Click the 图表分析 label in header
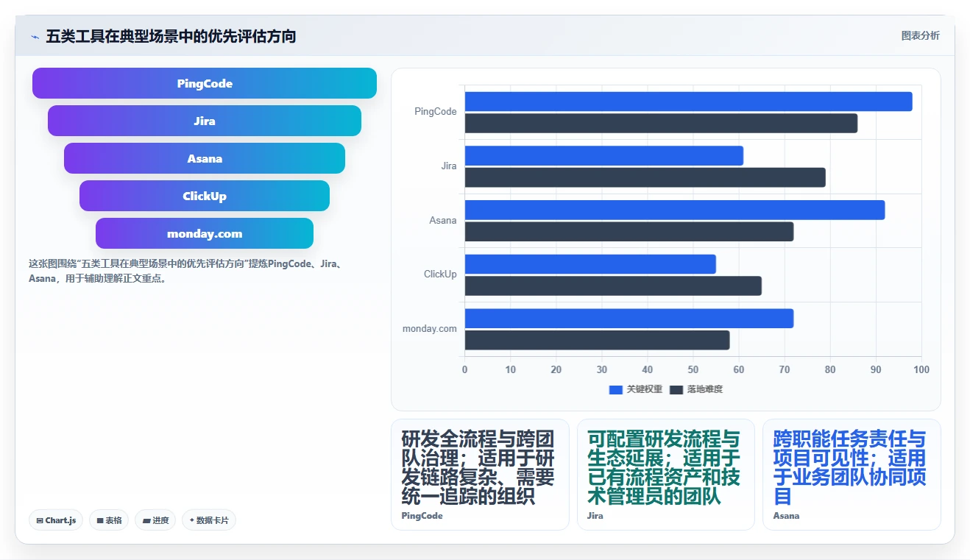Image resolution: width=970 pixels, height=560 pixels. point(920,35)
